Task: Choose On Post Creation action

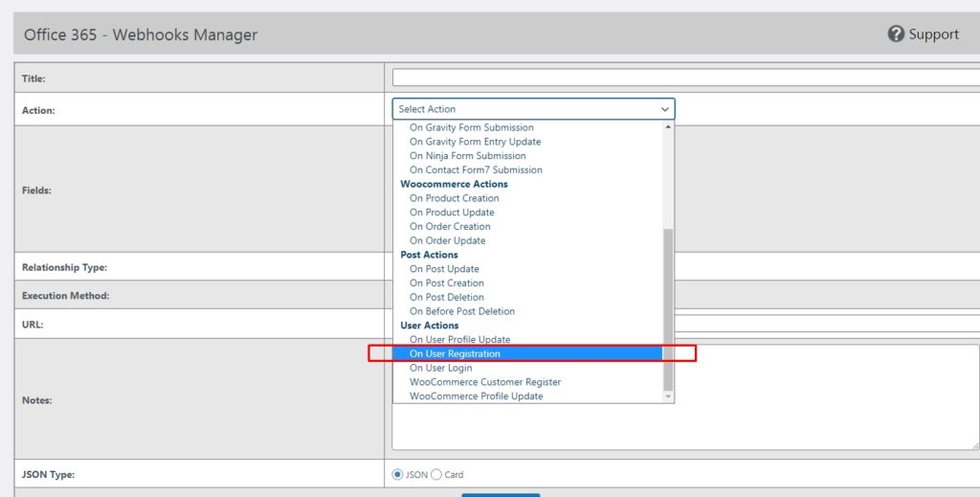Action: click(x=446, y=283)
